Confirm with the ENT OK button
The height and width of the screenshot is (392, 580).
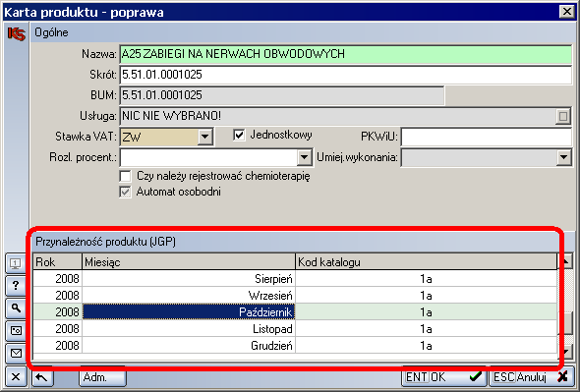point(443,377)
